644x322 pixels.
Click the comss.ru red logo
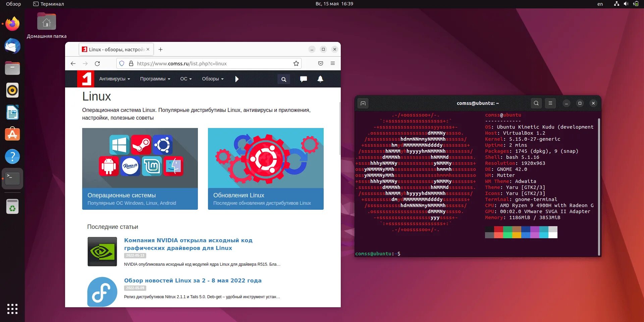(x=86, y=79)
